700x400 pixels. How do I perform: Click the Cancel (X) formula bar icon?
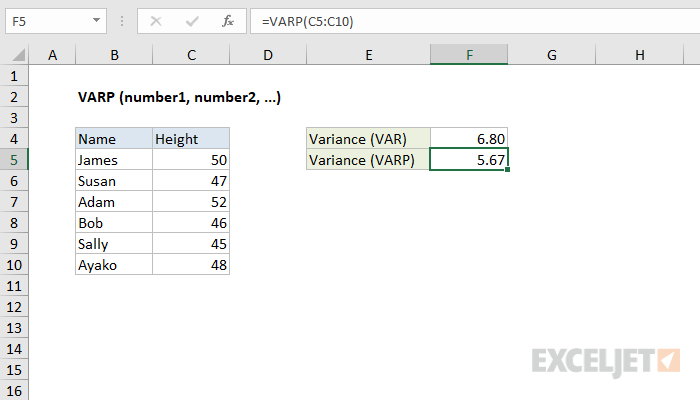coord(156,21)
